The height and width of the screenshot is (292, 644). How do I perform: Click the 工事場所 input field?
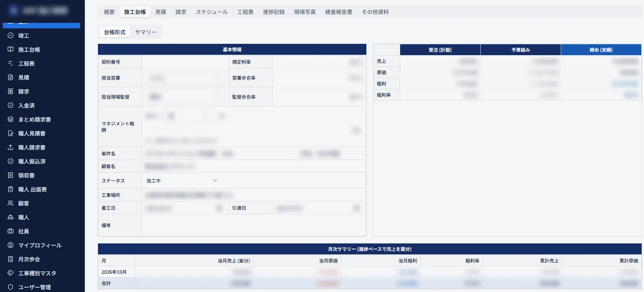(254, 195)
